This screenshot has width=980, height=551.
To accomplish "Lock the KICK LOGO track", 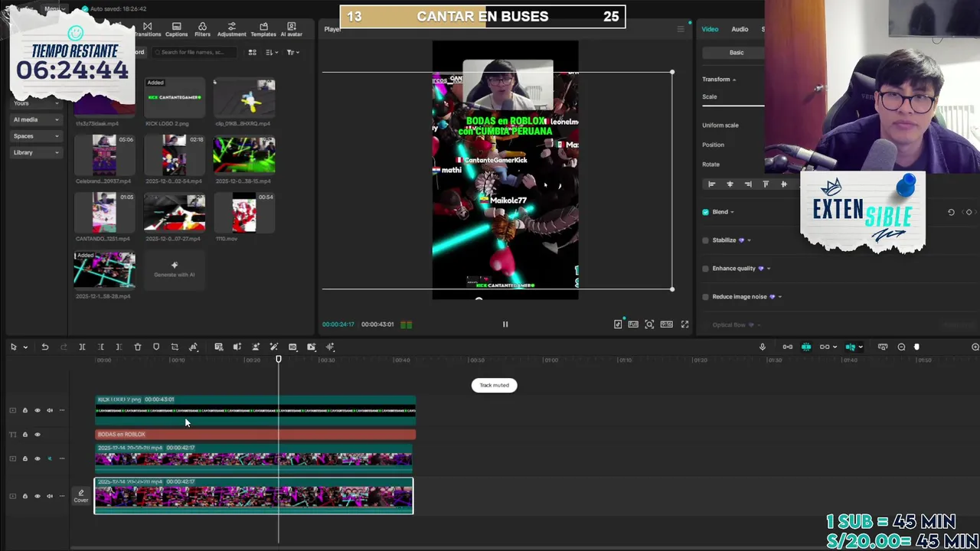I will pos(24,410).
